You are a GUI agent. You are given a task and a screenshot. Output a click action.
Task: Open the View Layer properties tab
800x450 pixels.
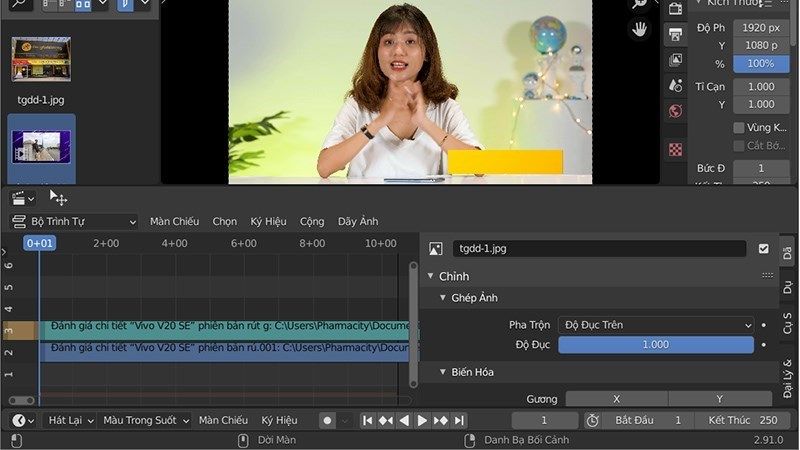tap(676, 60)
